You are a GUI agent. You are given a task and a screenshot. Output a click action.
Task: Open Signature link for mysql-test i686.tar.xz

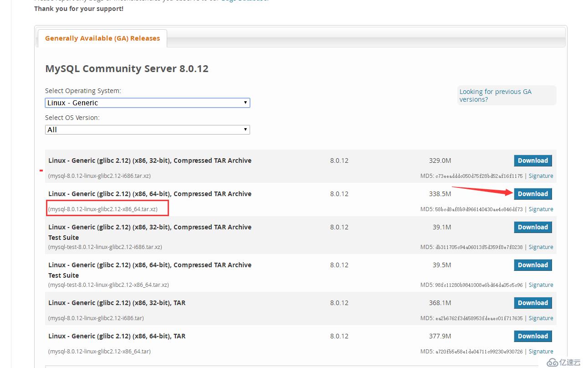click(x=541, y=247)
